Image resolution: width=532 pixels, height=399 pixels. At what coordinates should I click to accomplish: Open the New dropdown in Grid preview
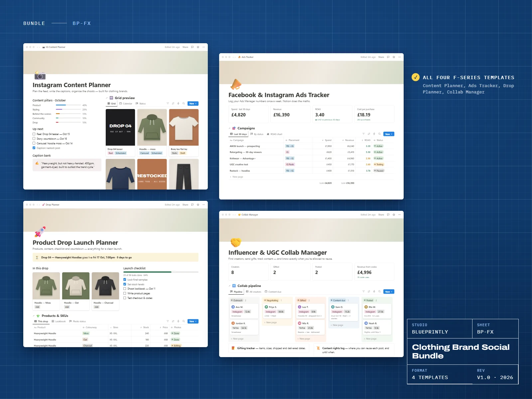(193, 103)
